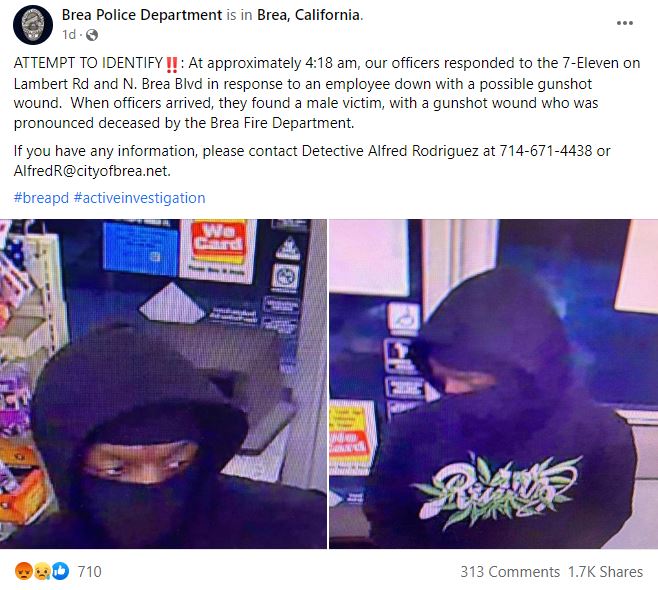Image resolution: width=658 pixels, height=590 pixels.
Task: Click the sad reaction emoji icon
Action: tap(42, 571)
